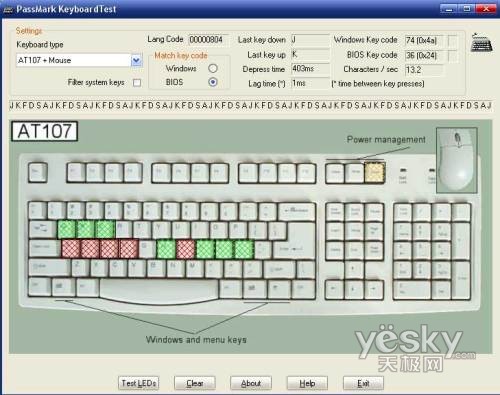Click the Escape key on the keyboard picture
Image resolution: width=500 pixels, height=395 pixels.
click(x=38, y=172)
